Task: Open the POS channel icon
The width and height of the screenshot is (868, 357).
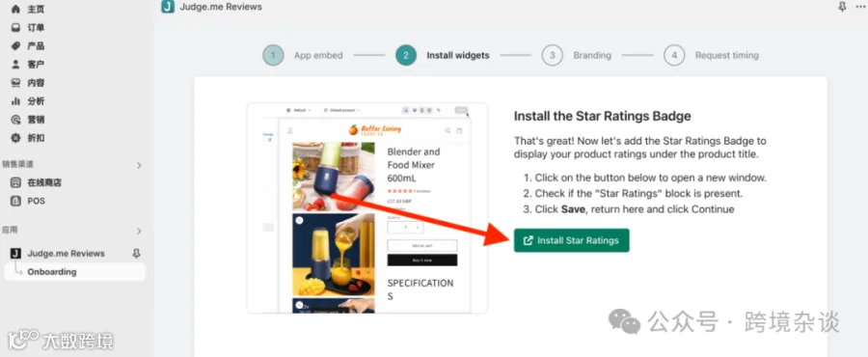Action: pos(16,201)
